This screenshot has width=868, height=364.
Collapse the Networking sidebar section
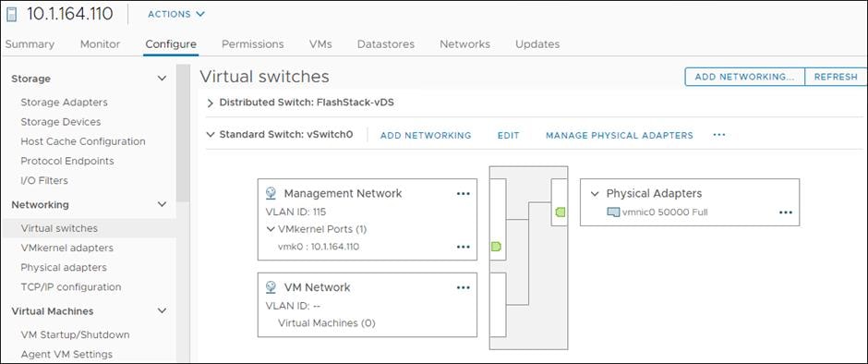(x=162, y=204)
